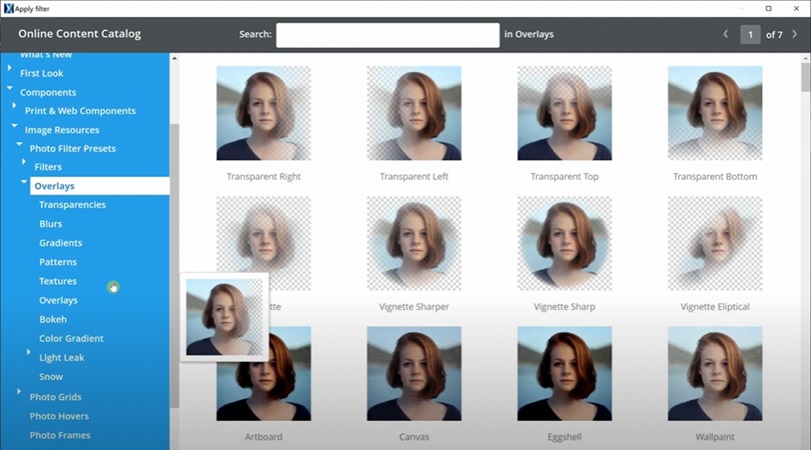The image size is (811, 450).
Task: Select the Photo Hovers category
Action: coord(59,416)
